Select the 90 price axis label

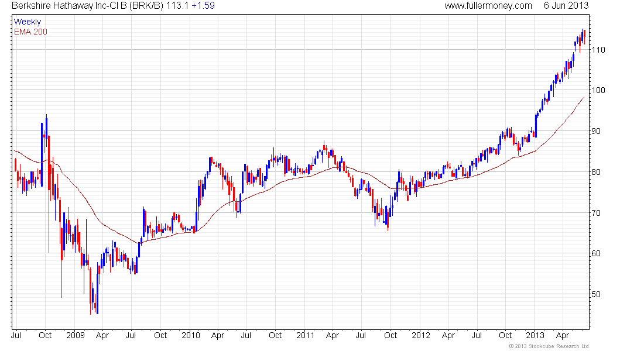(x=597, y=131)
